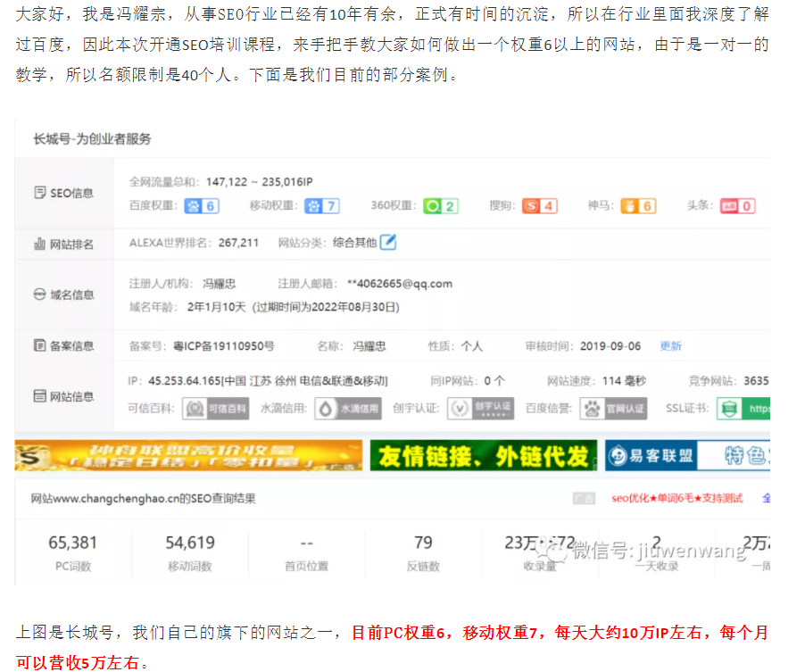Open the 易客联盟 banner

[687, 455]
